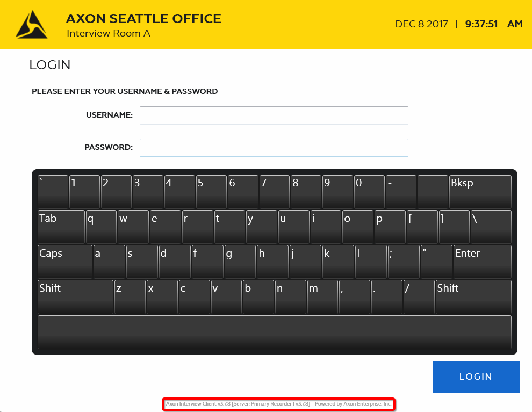Tap the semicolon key

point(404,262)
